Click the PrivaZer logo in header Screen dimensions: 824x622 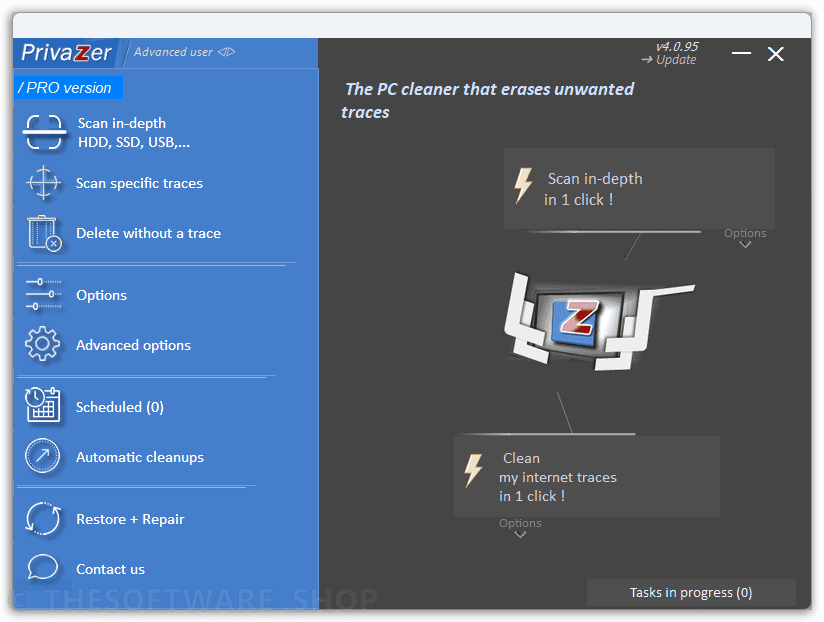66,53
